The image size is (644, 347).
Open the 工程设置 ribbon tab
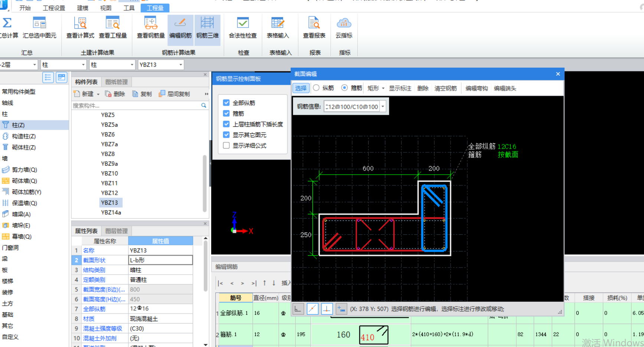point(54,8)
